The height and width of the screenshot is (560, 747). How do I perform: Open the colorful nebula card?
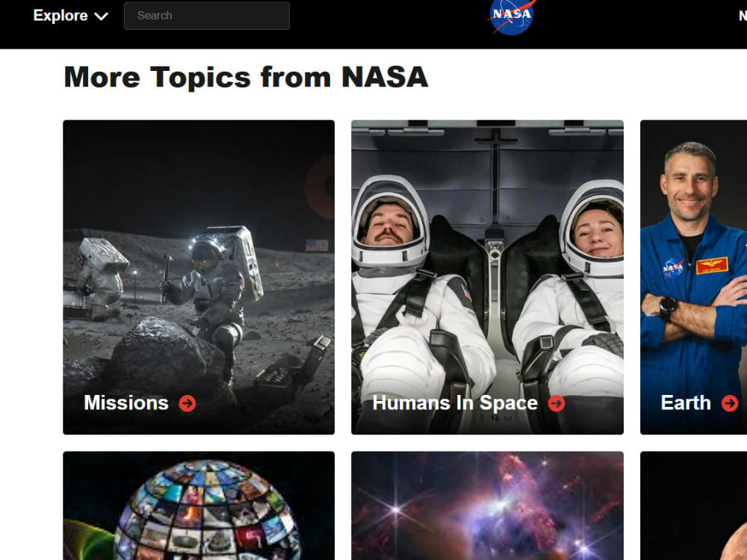click(x=487, y=505)
